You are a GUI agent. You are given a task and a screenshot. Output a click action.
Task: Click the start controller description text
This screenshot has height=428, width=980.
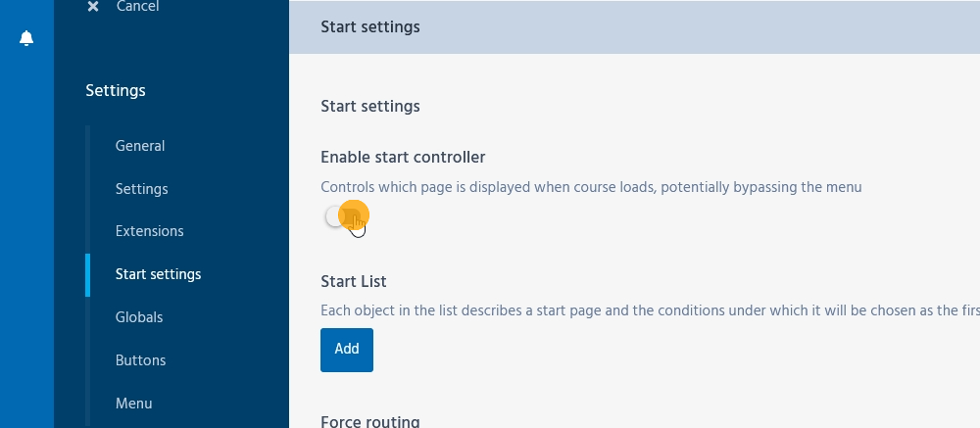[x=591, y=187]
